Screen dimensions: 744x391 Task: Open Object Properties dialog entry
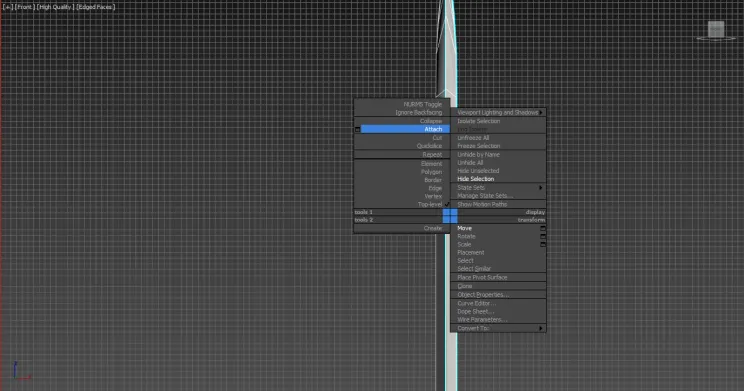[483, 295]
